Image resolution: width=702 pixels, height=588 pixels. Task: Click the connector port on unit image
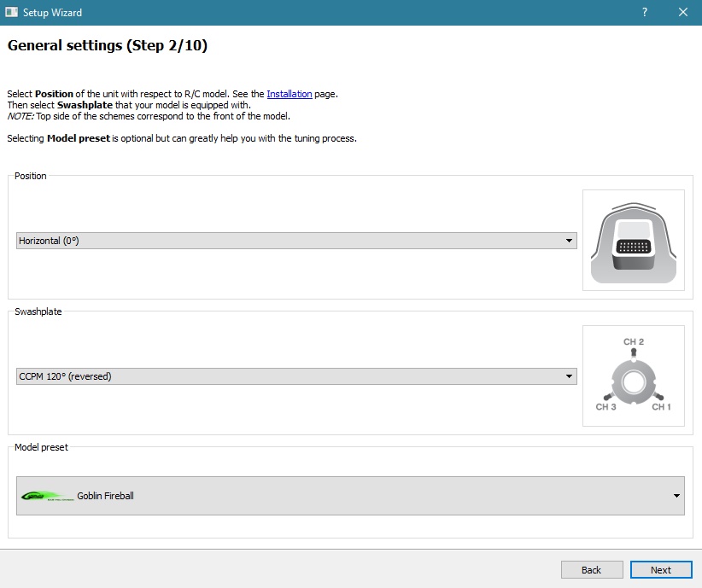[633, 247]
